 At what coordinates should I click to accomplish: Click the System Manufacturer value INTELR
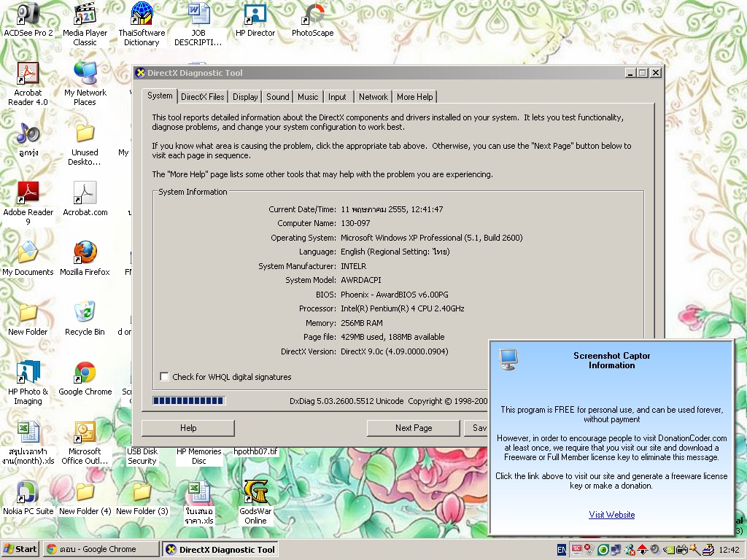click(354, 266)
